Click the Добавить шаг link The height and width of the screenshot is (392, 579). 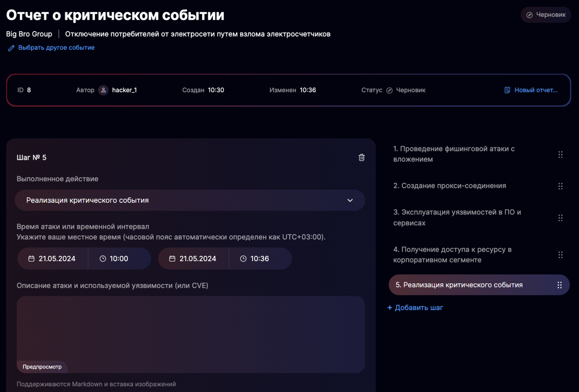coord(415,308)
